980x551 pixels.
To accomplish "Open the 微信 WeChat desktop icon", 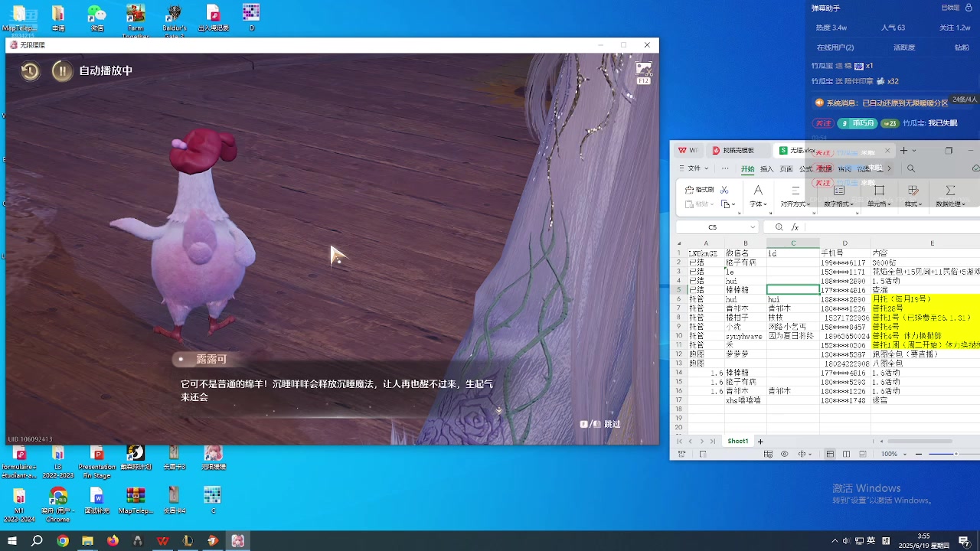I will coord(96,18).
